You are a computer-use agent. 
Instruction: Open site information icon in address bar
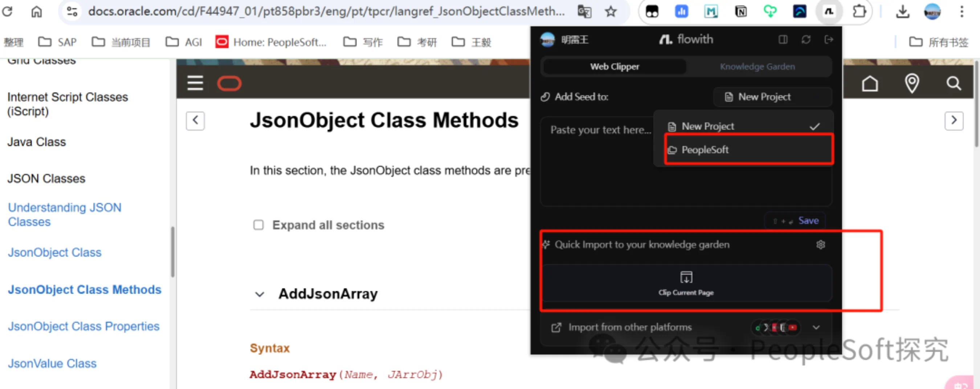[x=72, y=11]
